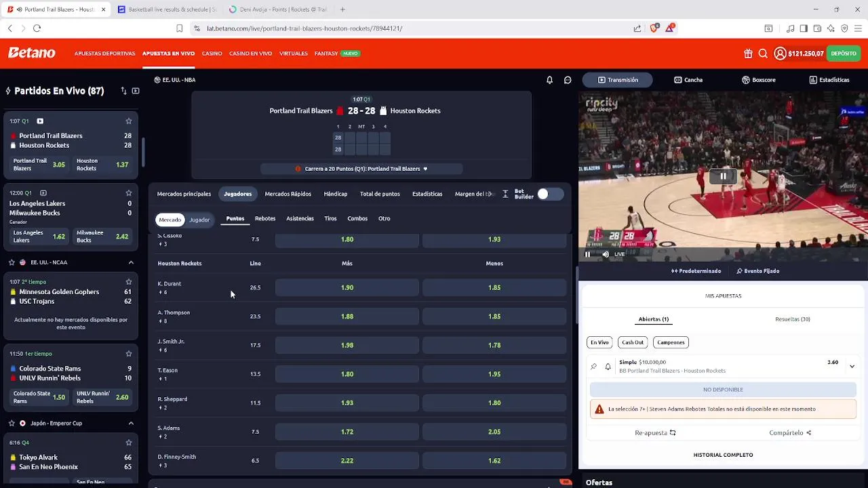Open the Jugadores market tab
868x488 pixels.
click(237, 194)
